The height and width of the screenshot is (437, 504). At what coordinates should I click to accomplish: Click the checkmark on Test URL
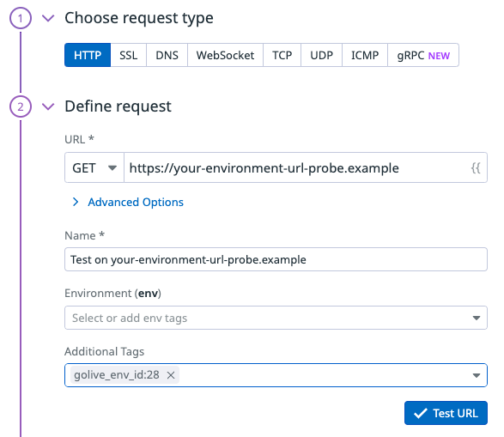421,413
